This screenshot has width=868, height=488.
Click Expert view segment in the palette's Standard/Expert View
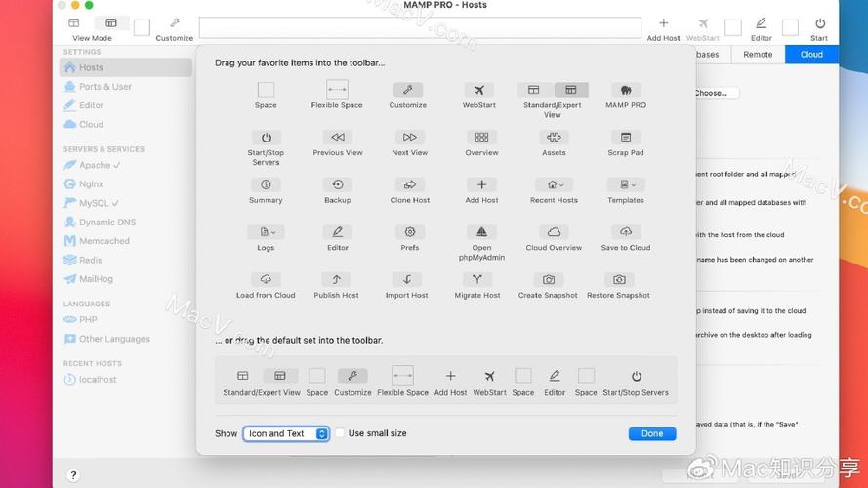click(571, 90)
